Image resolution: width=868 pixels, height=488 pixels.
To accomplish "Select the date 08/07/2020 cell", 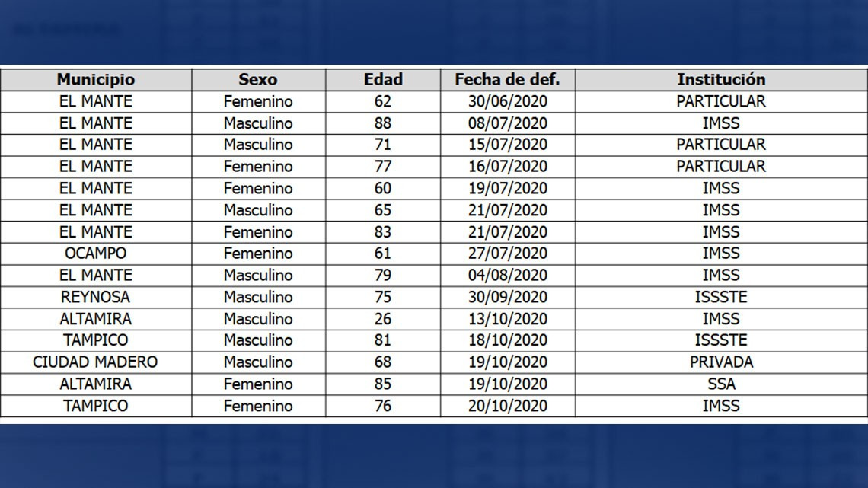I will pyautogui.click(x=507, y=123).
